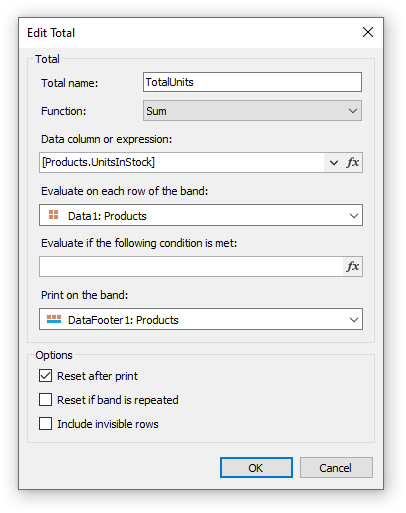Expand the data column dropdown arrow

click(x=334, y=163)
